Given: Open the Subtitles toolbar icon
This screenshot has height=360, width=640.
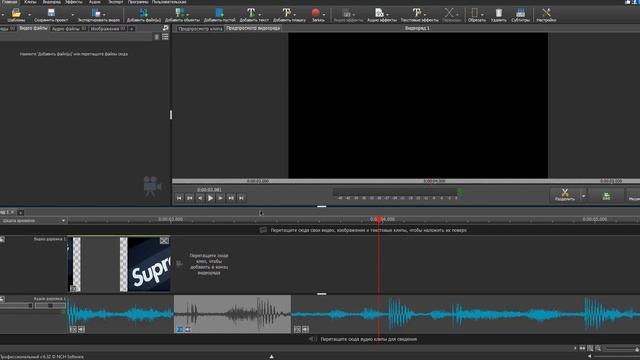Looking at the screenshot, I should [x=520, y=13].
